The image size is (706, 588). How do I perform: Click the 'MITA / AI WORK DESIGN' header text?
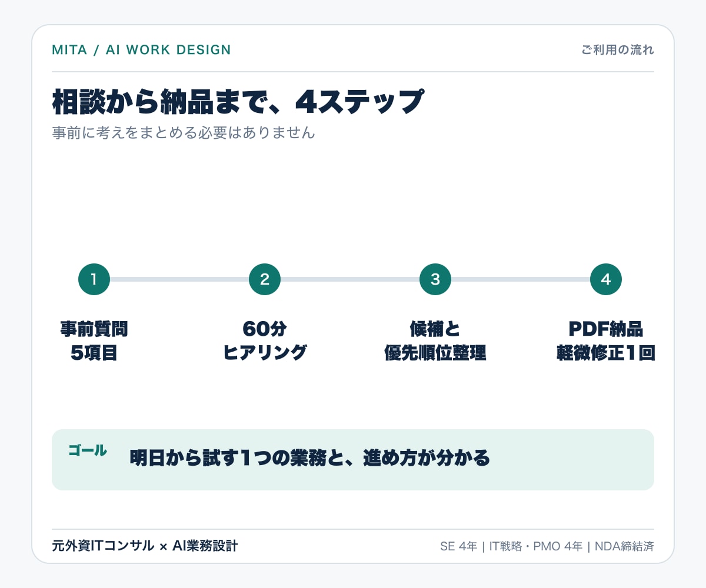tap(142, 50)
